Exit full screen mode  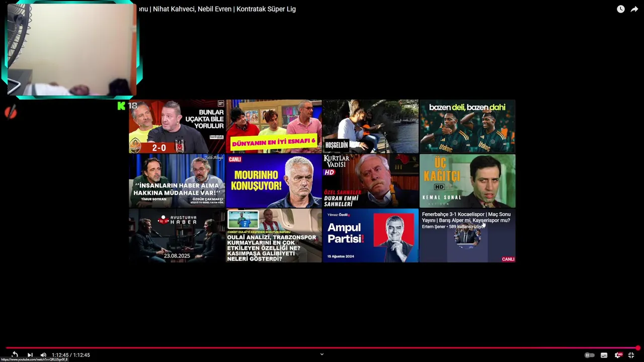[631, 355]
